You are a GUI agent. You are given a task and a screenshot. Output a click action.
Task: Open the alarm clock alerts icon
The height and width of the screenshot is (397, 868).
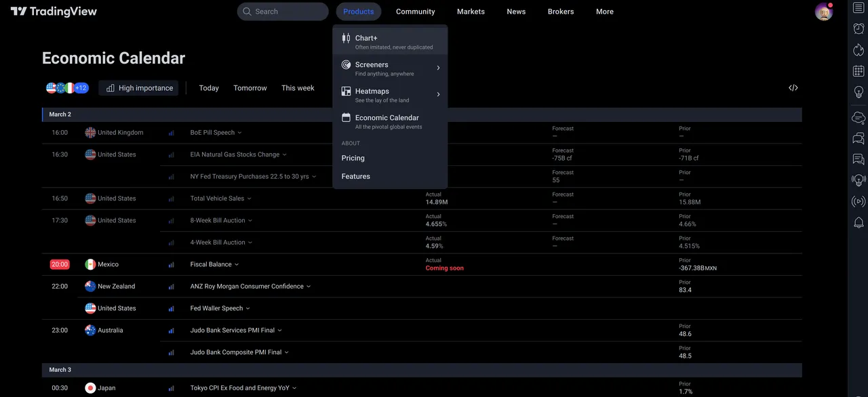(859, 28)
